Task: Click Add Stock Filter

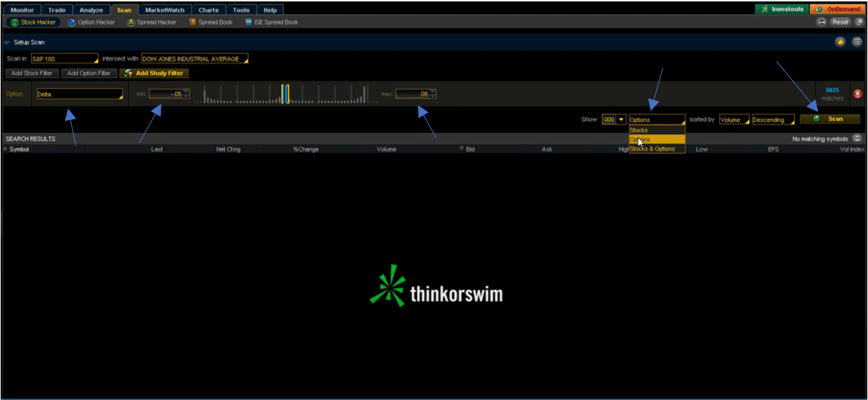Action: [x=32, y=73]
